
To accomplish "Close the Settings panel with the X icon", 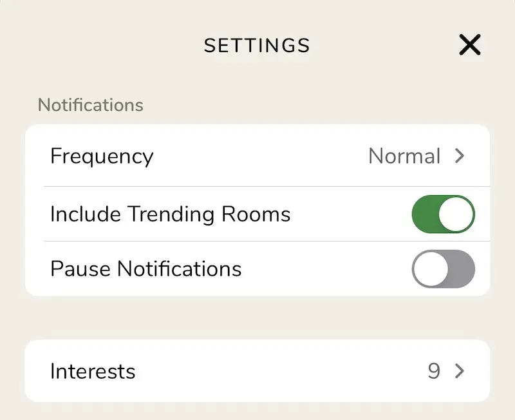I will pos(470,44).
